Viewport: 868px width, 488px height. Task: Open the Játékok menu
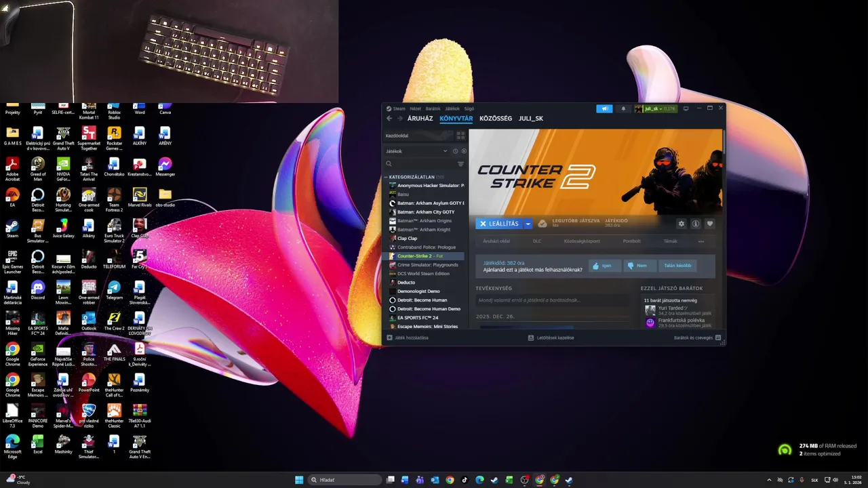click(452, 108)
